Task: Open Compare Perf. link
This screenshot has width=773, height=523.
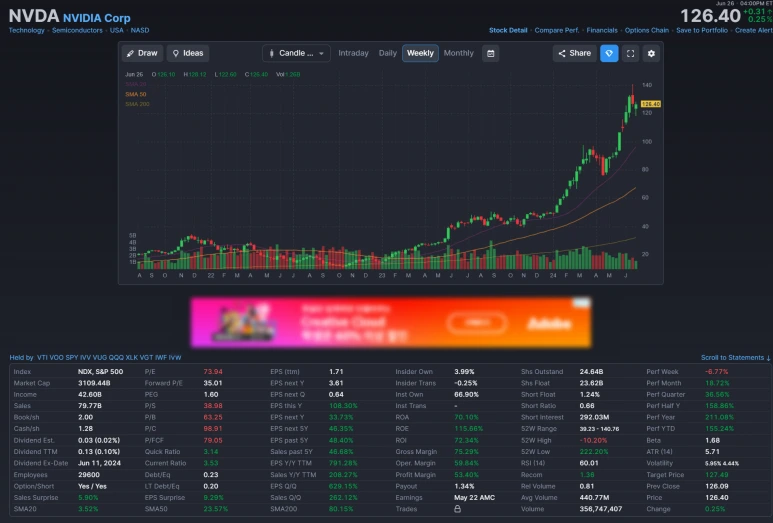Action: click(557, 31)
